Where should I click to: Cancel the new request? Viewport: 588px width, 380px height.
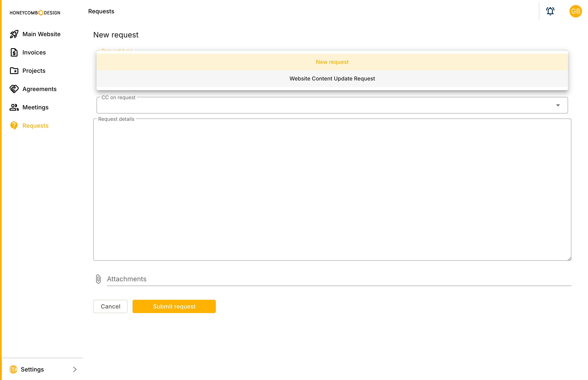click(110, 306)
